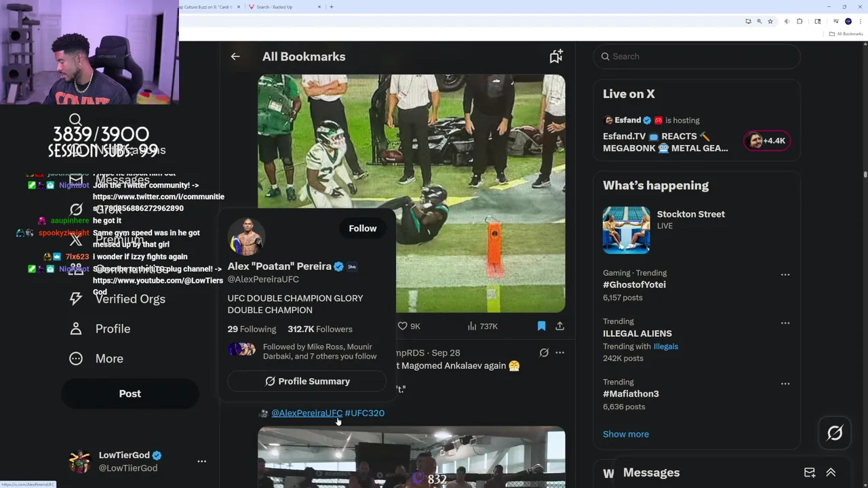Click the zoom magnifier icon in address bar

(759, 22)
